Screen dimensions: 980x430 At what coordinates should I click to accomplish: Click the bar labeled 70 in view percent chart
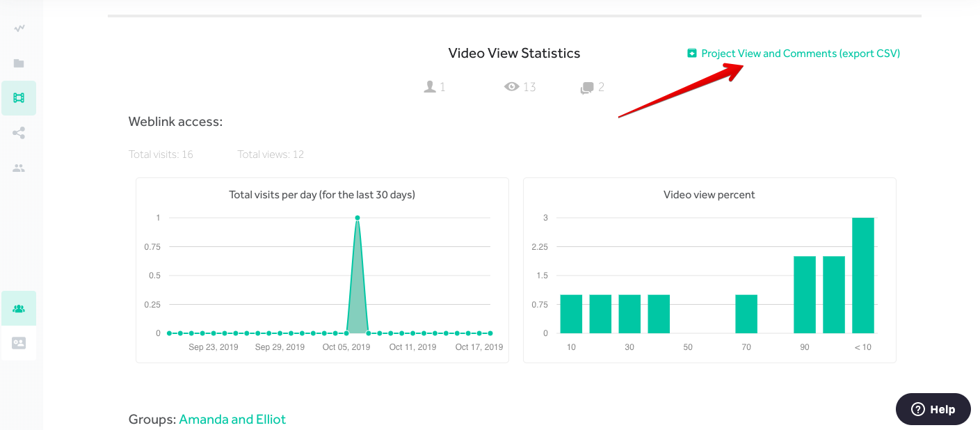746,314
